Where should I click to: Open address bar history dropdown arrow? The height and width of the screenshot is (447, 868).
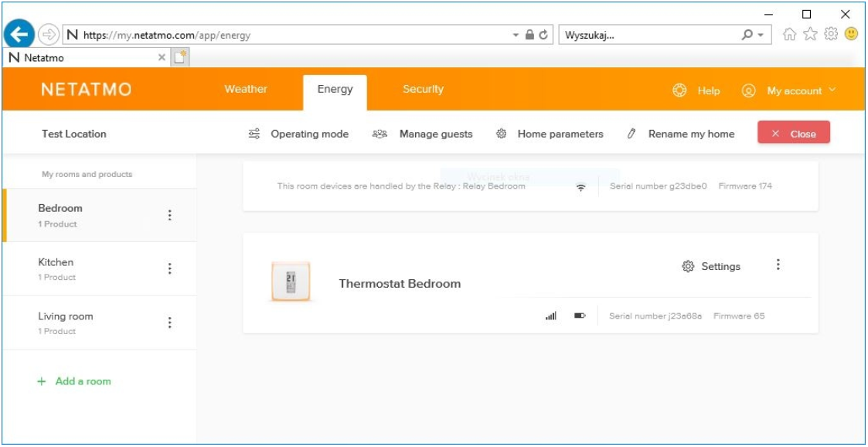click(516, 35)
